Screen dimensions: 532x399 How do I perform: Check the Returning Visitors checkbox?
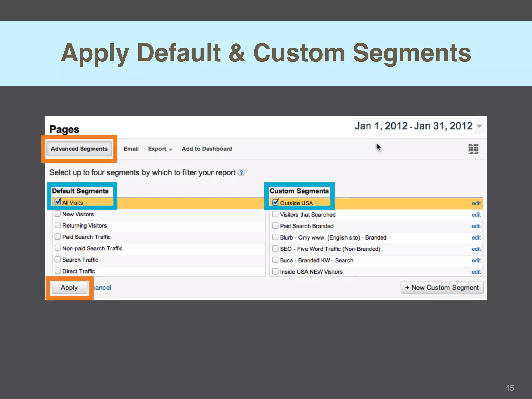(58, 225)
